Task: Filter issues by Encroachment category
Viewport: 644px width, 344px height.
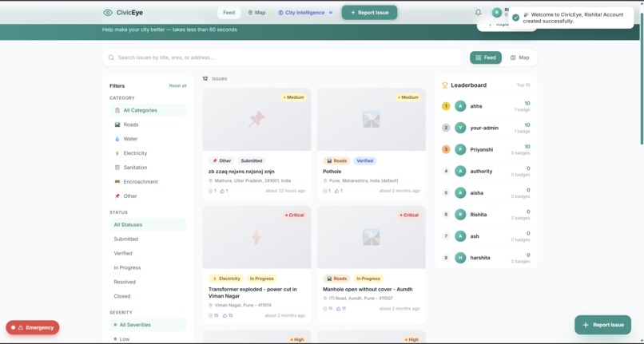Action: [x=148, y=182]
